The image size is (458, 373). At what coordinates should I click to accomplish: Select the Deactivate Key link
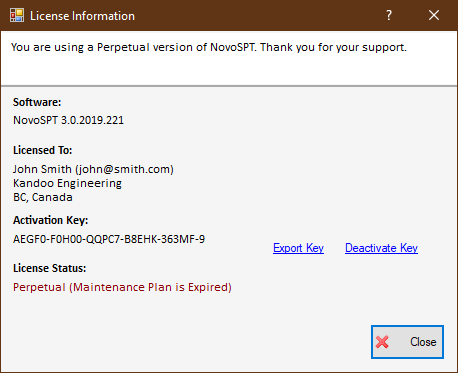[381, 248]
